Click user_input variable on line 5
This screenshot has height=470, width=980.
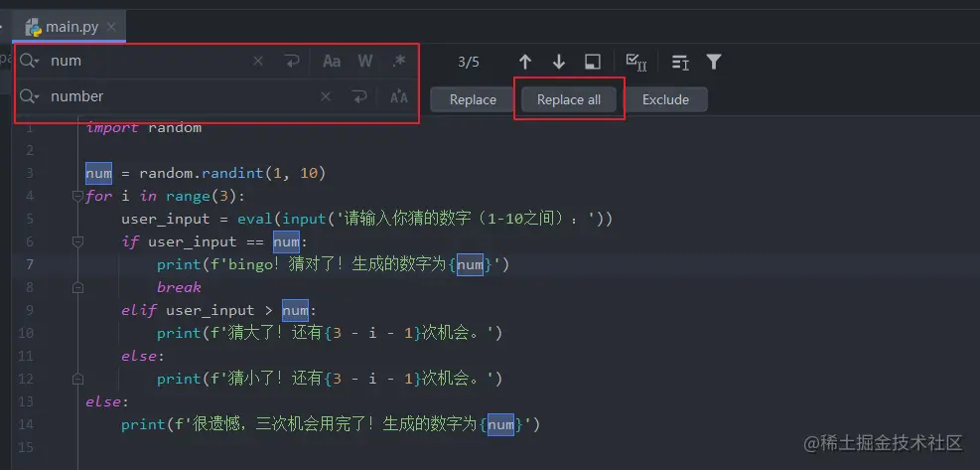click(166, 219)
